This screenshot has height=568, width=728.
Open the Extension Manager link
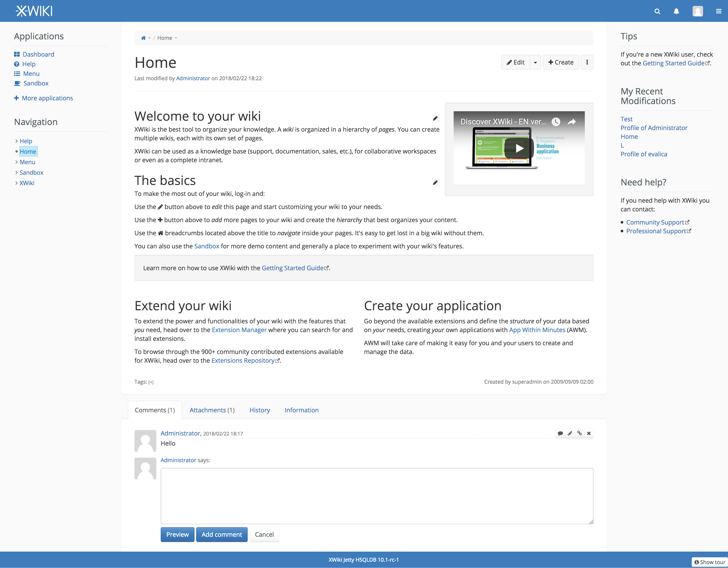[239, 330]
